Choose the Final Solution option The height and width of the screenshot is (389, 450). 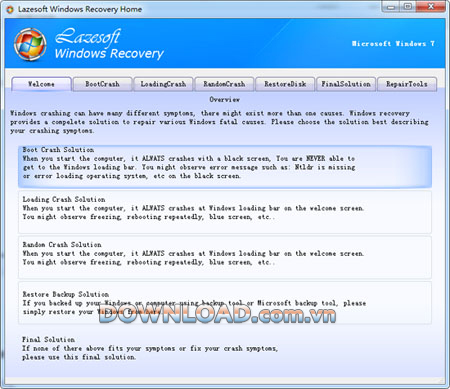[x=150, y=348]
